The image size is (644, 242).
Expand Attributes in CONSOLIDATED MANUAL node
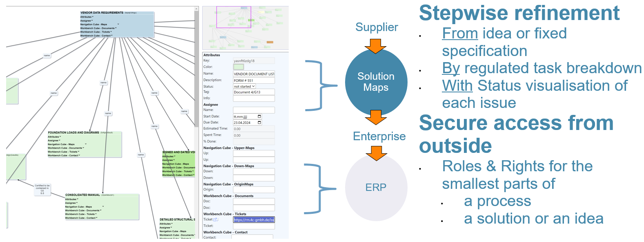tap(78, 199)
